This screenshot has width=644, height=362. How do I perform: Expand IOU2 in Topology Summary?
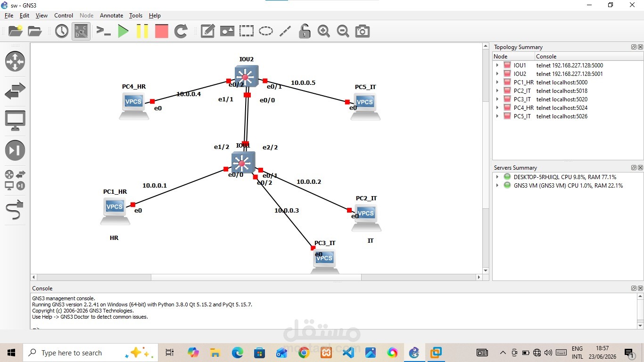point(497,74)
